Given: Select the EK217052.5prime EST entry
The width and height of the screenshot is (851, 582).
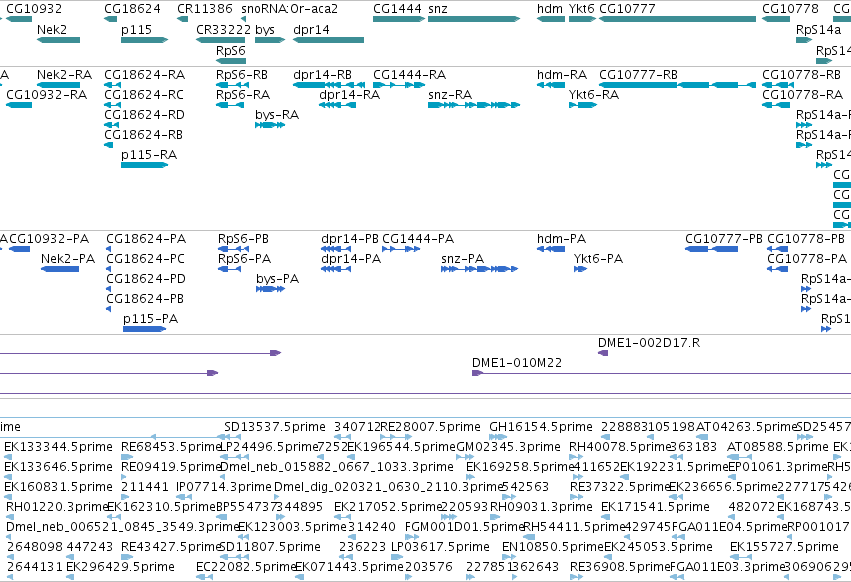Looking at the screenshot, I should [x=388, y=507].
